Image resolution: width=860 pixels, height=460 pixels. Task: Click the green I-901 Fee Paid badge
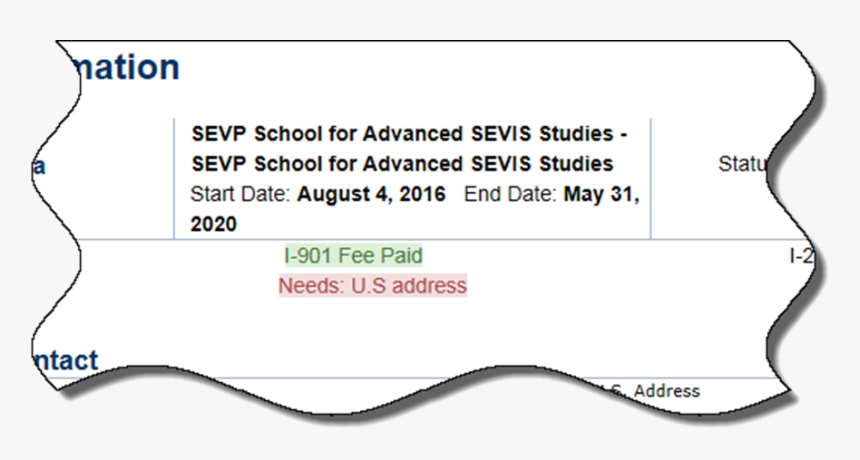pyautogui.click(x=353, y=256)
